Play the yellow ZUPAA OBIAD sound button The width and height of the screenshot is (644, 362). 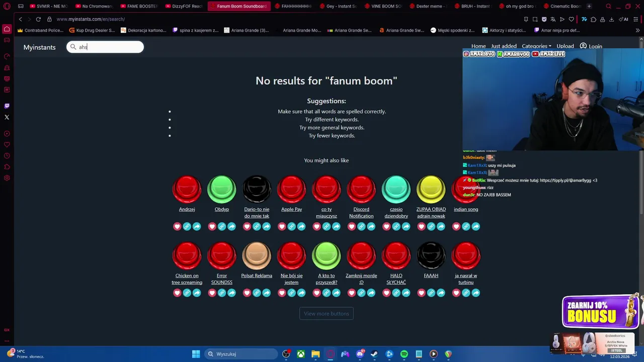tap(431, 189)
